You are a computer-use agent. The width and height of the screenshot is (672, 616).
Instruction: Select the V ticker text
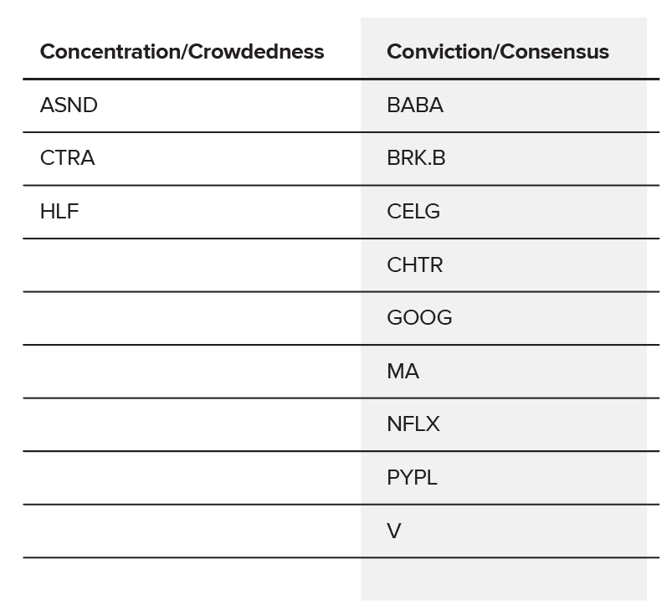394,531
